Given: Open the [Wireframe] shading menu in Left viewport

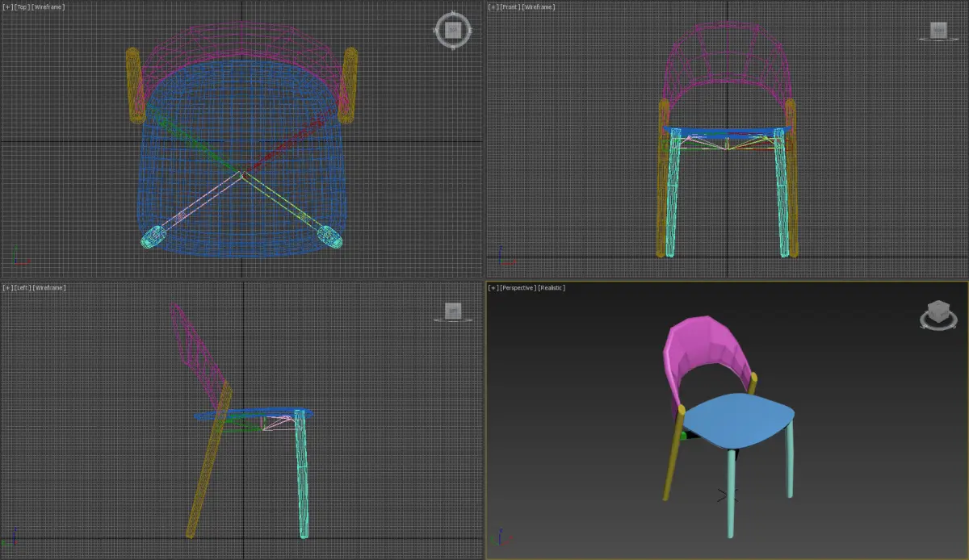Looking at the screenshot, I should coord(49,287).
